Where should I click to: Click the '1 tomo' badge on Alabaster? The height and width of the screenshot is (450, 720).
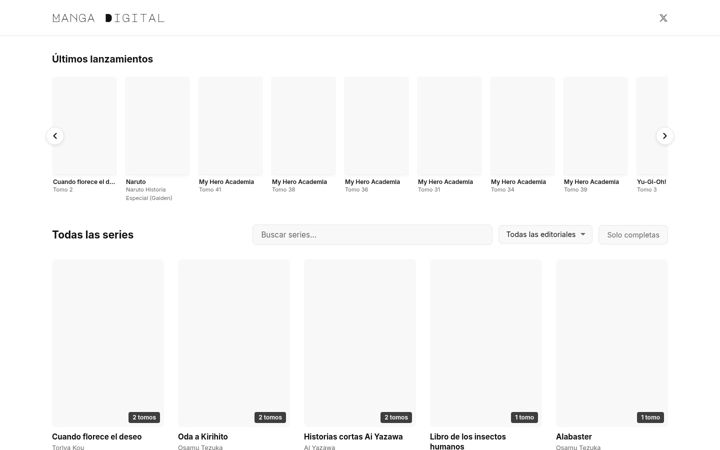(650, 417)
